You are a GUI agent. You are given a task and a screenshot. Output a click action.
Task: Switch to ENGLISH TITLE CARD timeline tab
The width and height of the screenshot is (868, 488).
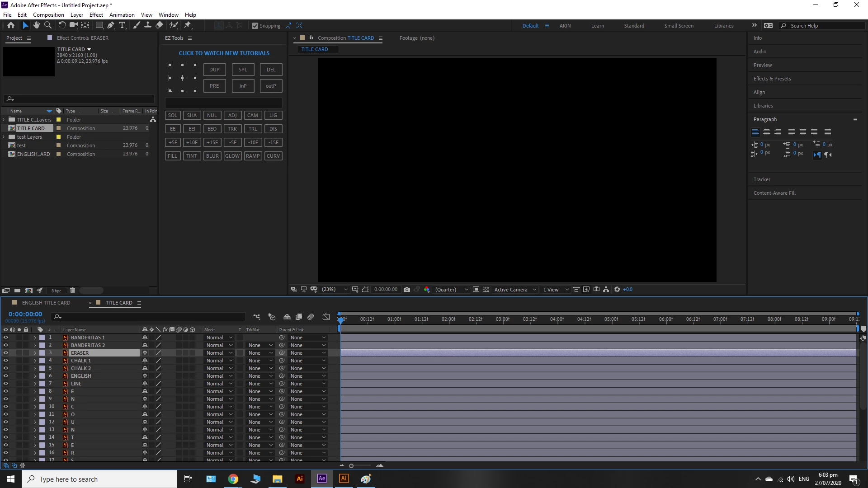(x=46, y=303)
